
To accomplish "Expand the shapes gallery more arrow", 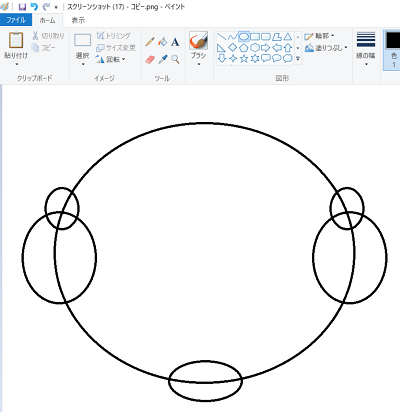I will 298,59.
